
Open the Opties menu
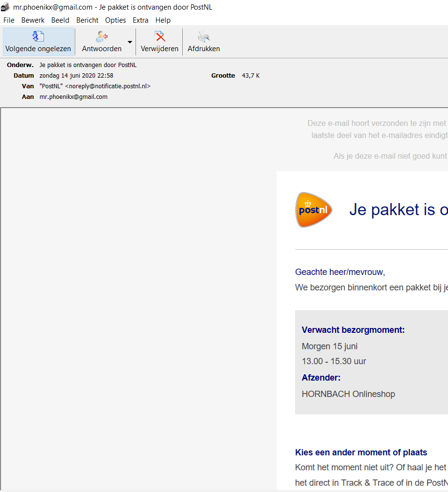pos(115,20)
